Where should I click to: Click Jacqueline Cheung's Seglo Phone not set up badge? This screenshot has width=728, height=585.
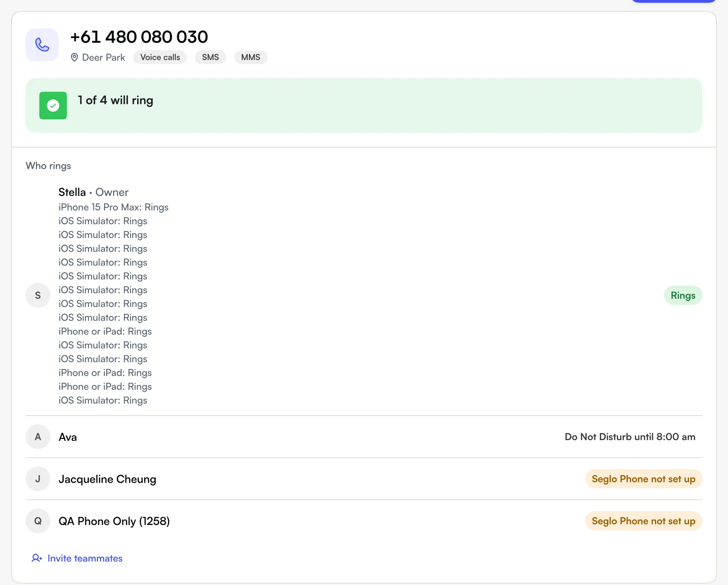tap(644, 479)
